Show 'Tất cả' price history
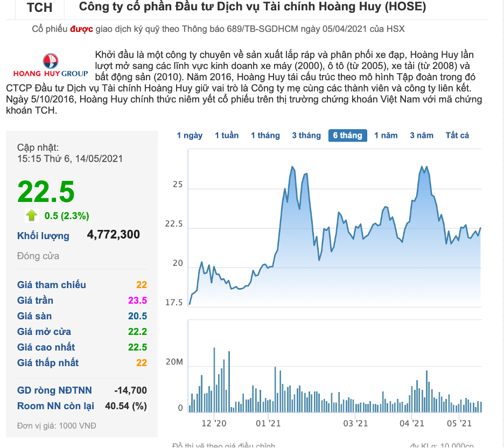Viewport: 504px width, 448px height. (457, 135)
